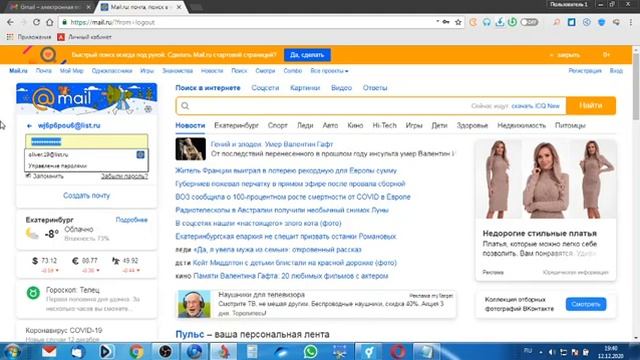Toggle the OFF switch extension in toolbar
The height and width of the screenshot is (360, 640).
click(x=529, y=22)
